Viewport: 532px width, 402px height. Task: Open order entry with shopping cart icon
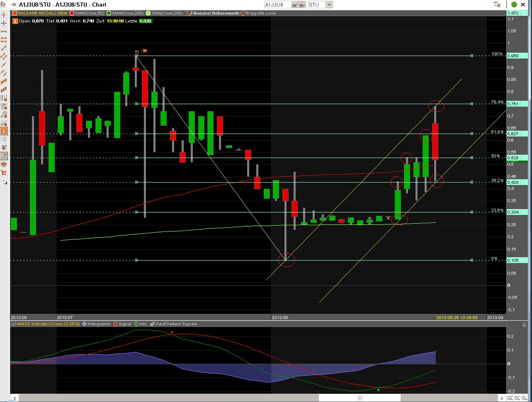tap(4, 173)
